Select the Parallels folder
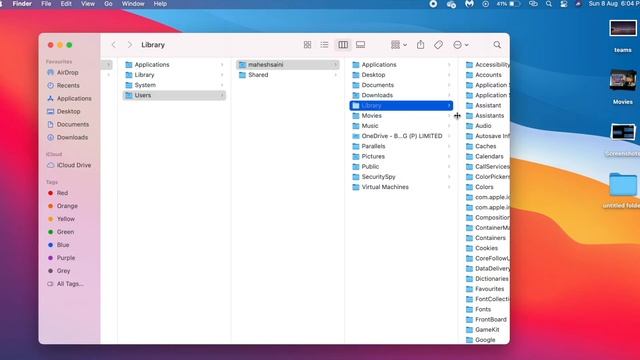The width and height of the screenshot is (640, 360). 401,147
